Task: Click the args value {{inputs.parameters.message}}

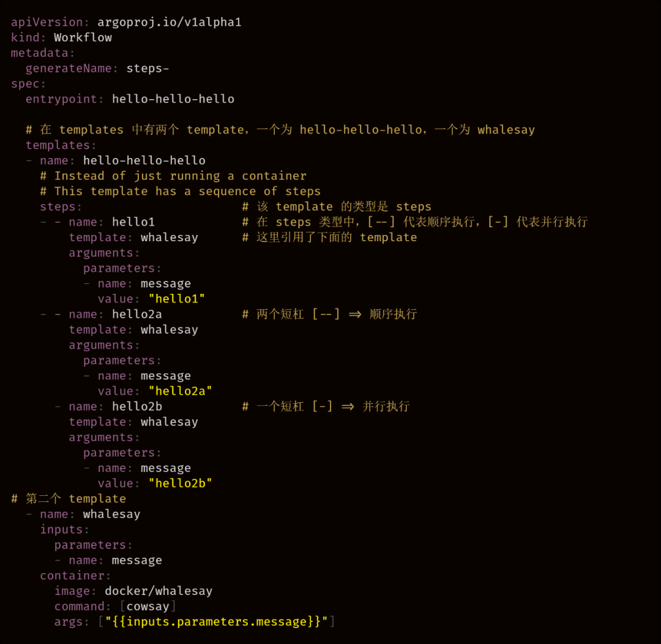Action: [216, 621]
